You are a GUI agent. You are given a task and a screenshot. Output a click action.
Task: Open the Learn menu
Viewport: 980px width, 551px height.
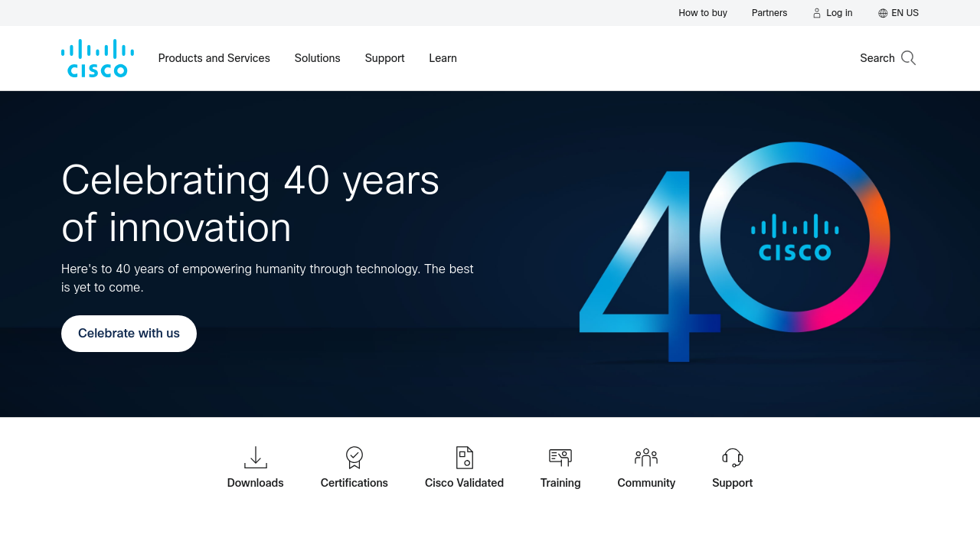tap(443, 58)
